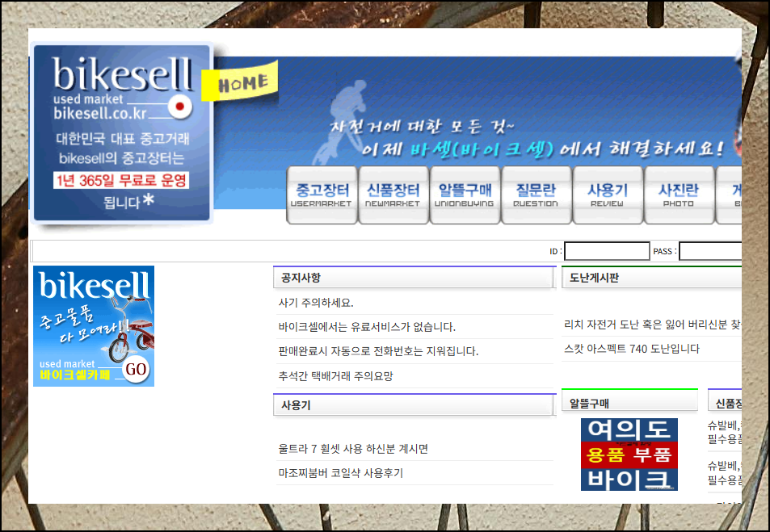Open review 마조찌붐버 코일샥 사용후기

tap(340, 473)
